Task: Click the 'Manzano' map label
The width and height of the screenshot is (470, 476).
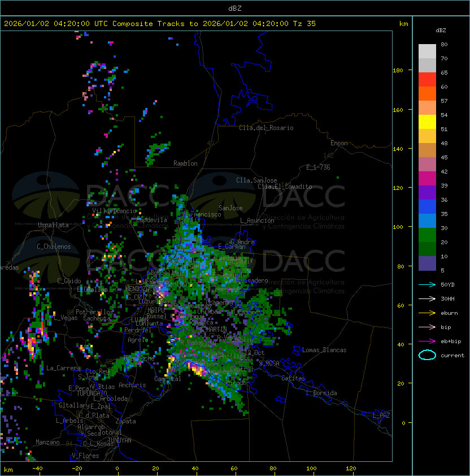Action: click(x=47, y=442)
